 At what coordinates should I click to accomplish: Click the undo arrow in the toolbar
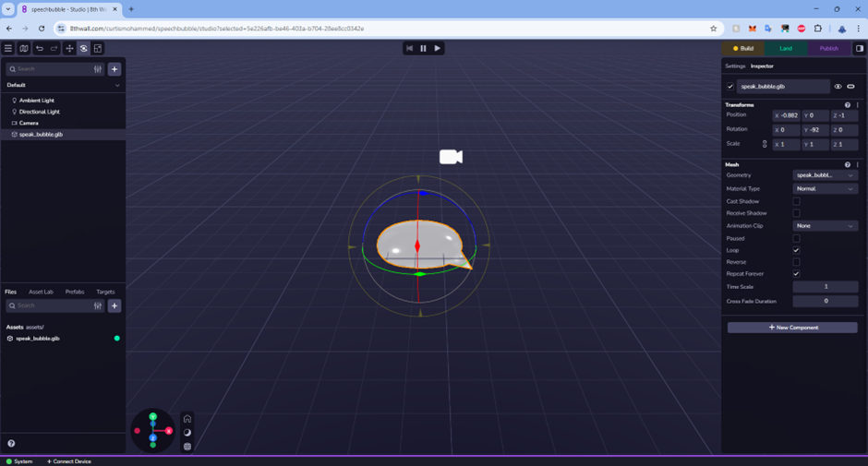click(x=40, y=48)
